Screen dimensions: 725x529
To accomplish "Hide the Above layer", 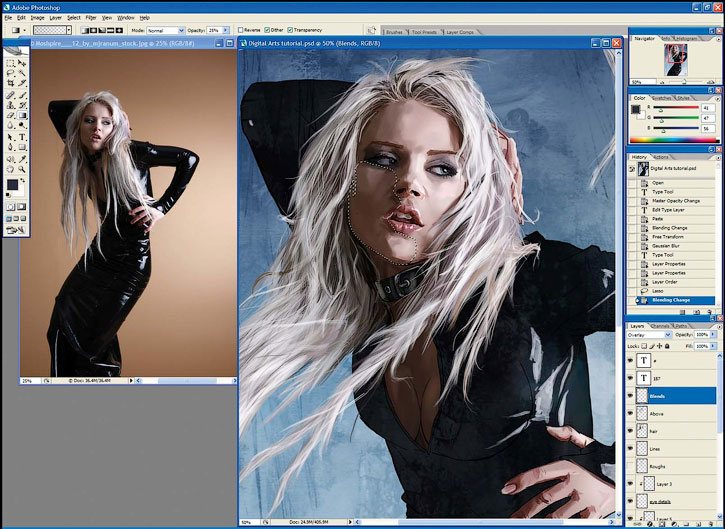I will click(x=630, y=413).
